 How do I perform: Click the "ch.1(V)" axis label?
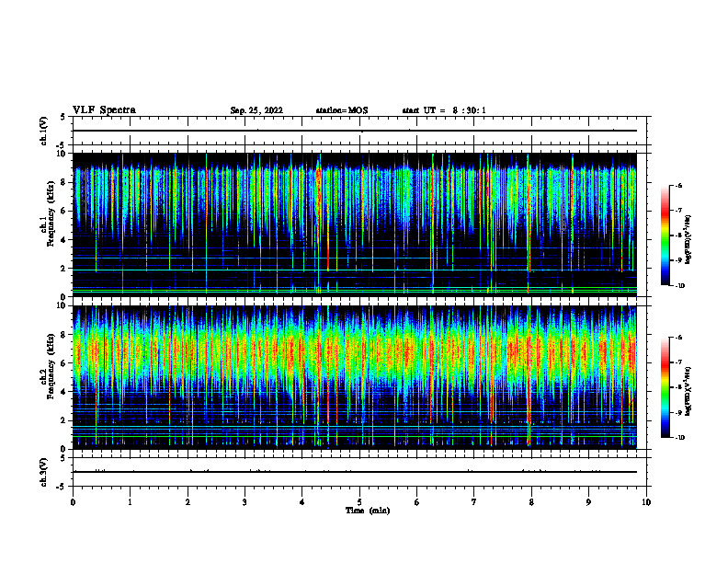point(44,131)
